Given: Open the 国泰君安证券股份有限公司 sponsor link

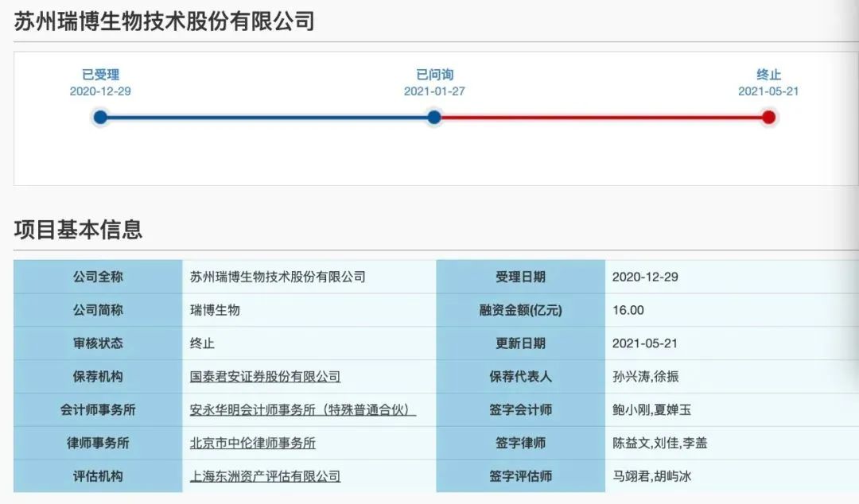Looking at the screenshot, I should [x=265, y=377].
